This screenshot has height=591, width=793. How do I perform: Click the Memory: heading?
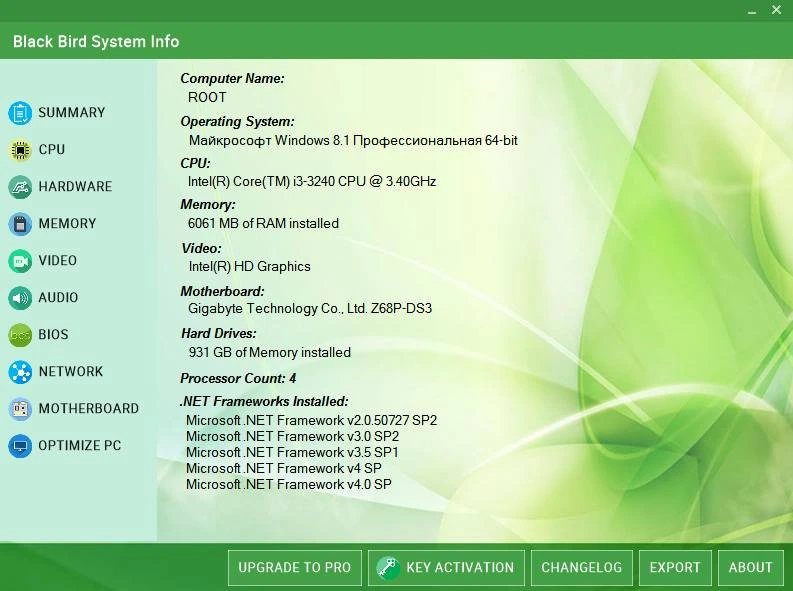click(x=208, y=205)
